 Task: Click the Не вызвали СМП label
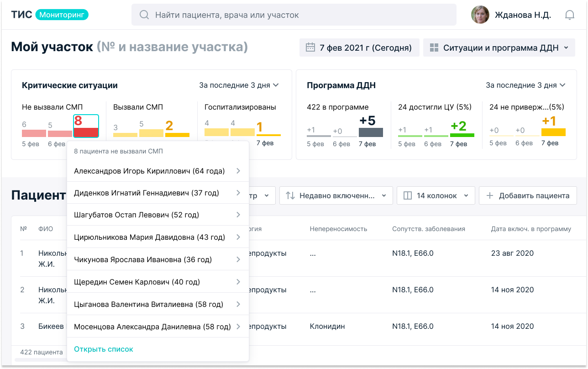pos(52,107)
